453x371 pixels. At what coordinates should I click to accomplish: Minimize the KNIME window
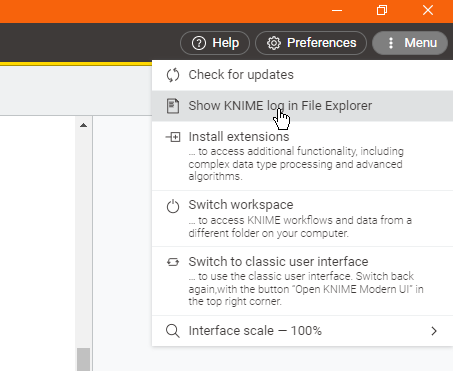337,10
